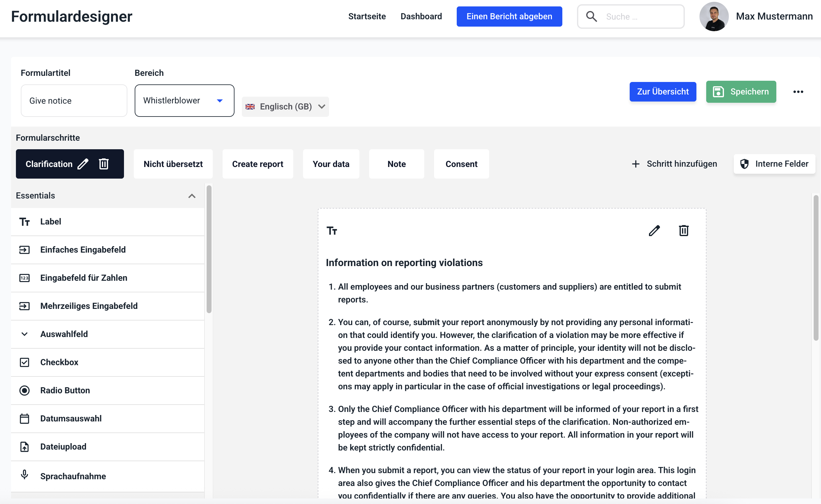Delete the label block via trash icon
Screen dimensions: 821x504
[684, 231]
